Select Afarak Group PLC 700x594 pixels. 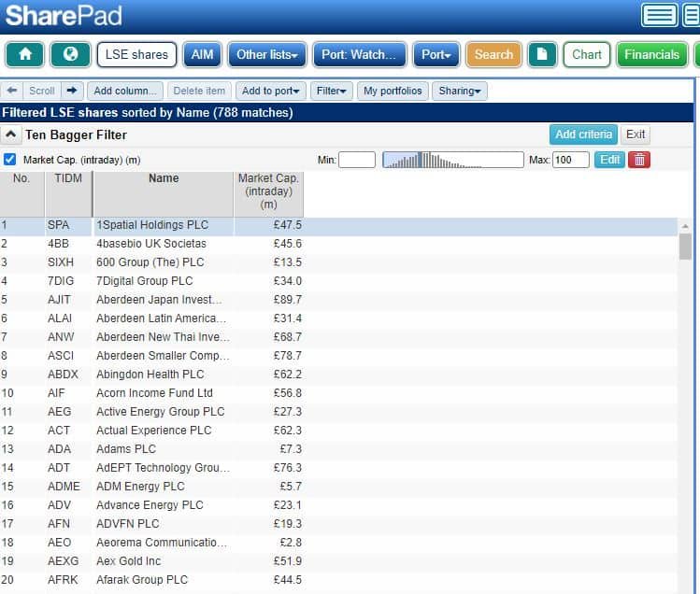[x=142, y=580]
